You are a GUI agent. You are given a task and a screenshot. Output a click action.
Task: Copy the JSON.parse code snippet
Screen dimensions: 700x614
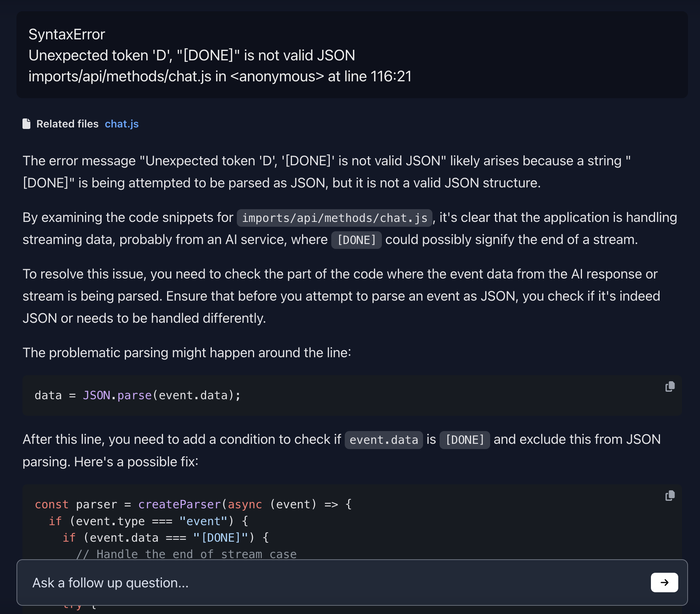point(670,386)
